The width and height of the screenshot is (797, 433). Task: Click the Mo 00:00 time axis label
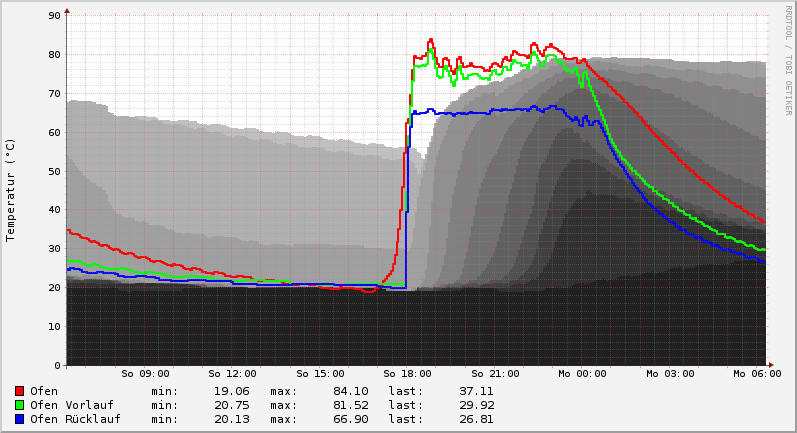[582, 374]
